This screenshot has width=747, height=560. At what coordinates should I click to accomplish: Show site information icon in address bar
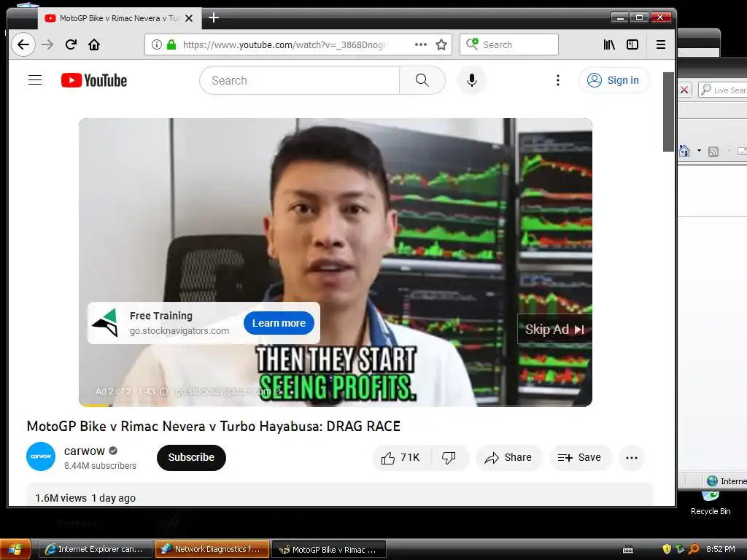(156, 44)
